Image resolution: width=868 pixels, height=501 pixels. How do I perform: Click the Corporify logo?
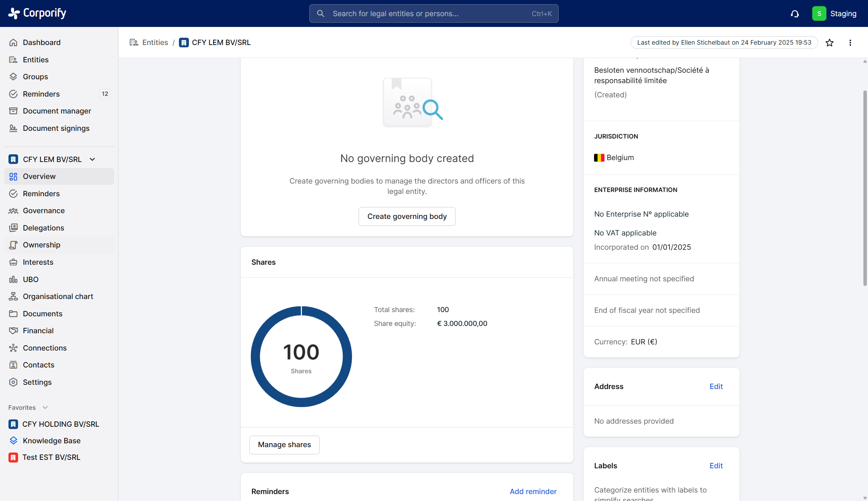[37, 13]
